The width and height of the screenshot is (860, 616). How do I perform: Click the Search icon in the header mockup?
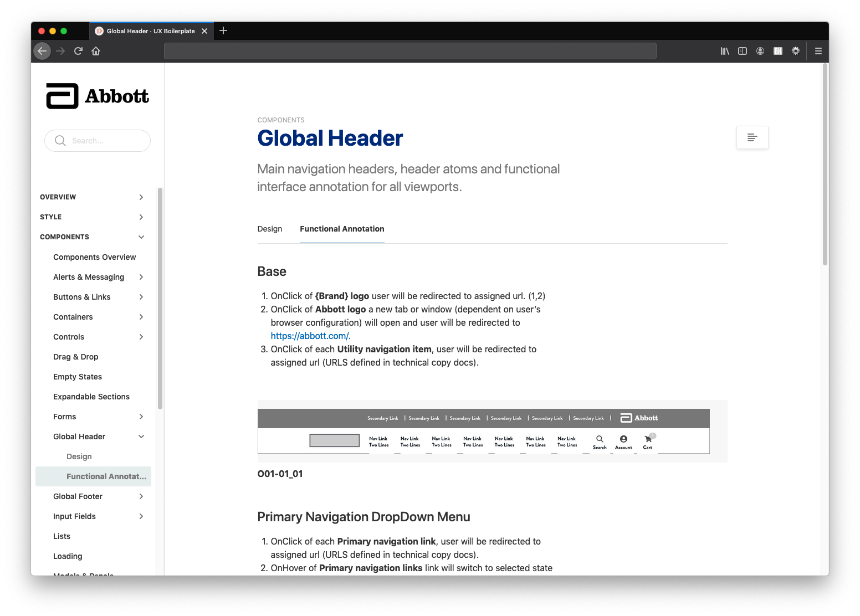click(x=599, y=440)
